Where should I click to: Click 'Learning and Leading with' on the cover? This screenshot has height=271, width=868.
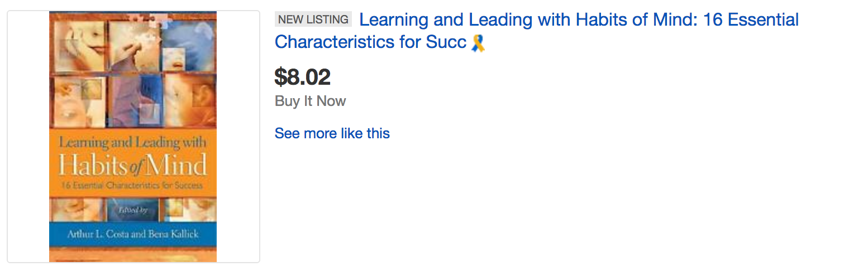coord(133,143)
